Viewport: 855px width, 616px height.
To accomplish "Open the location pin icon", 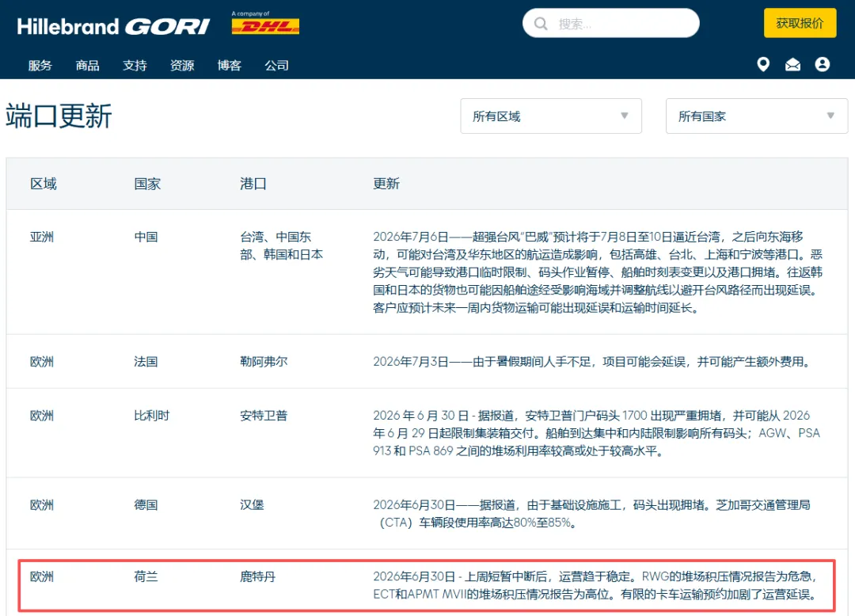I will (x=763, y=64).
